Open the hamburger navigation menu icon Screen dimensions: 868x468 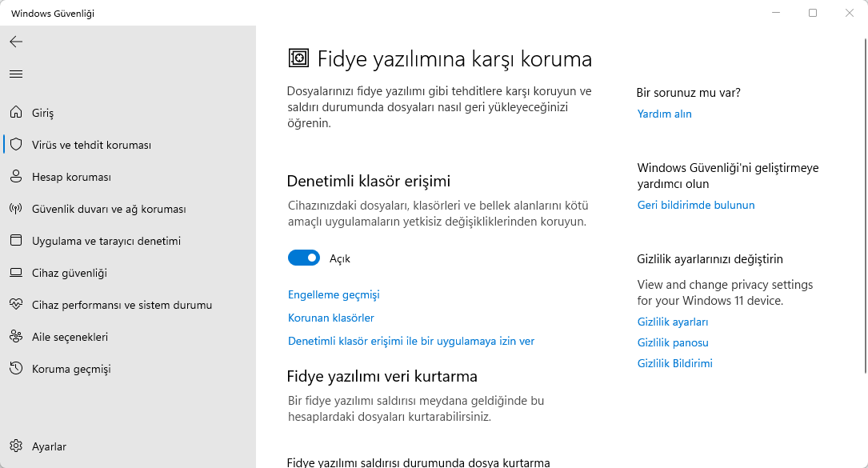tap(16, 74)
